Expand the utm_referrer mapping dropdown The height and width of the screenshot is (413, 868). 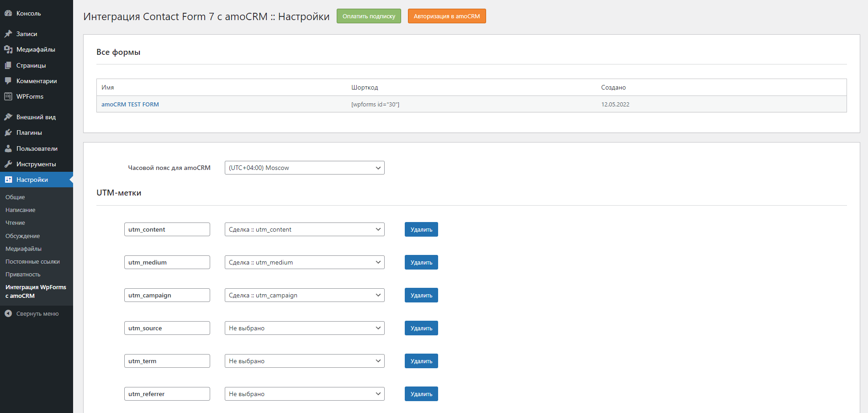[x=304, y=394]
